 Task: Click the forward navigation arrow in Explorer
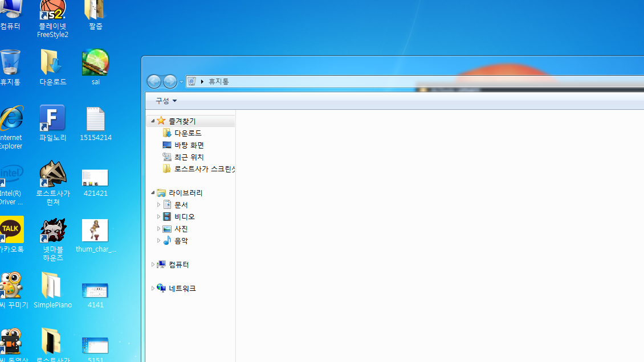coord(170,81)
